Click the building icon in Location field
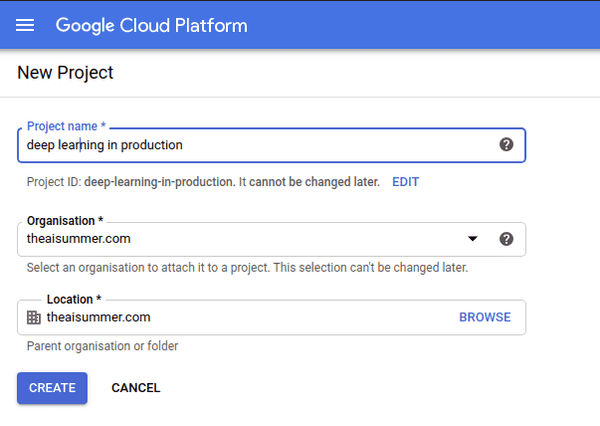The height and width of the screenshot is (426, 600). pyautogui.click(x=34, y=317)
